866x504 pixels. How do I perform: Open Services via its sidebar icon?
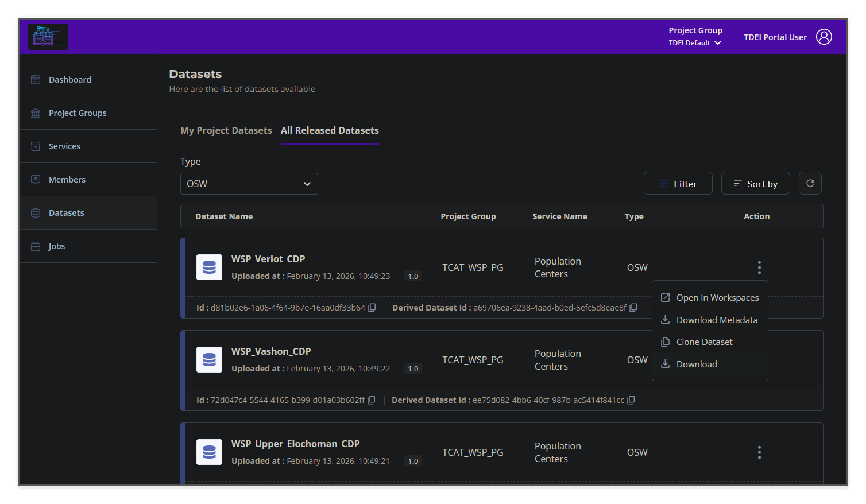[36, 146]
